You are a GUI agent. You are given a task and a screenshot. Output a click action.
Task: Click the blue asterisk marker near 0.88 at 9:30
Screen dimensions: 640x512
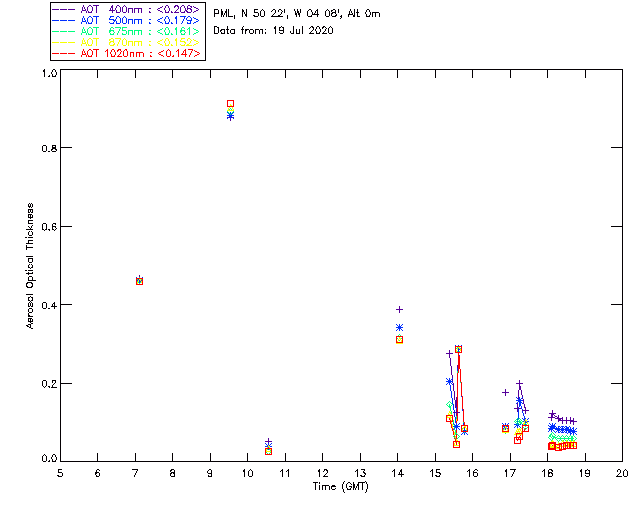click(x=230, y=116)
